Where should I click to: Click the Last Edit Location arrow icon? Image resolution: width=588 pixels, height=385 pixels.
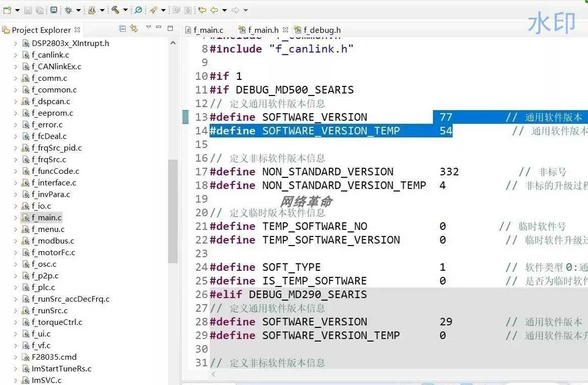click(x=202, y=10)
